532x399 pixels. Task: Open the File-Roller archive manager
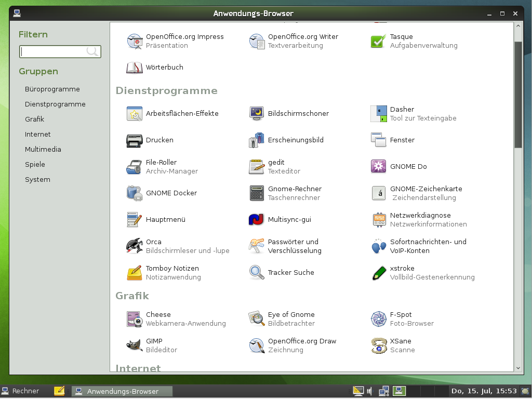coord(135,167)
